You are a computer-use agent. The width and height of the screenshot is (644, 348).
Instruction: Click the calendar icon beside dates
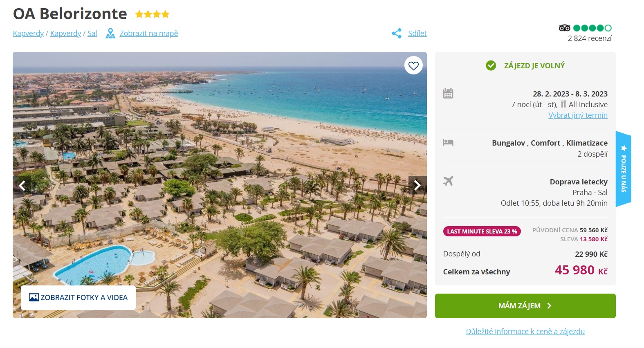coord(448,93)
